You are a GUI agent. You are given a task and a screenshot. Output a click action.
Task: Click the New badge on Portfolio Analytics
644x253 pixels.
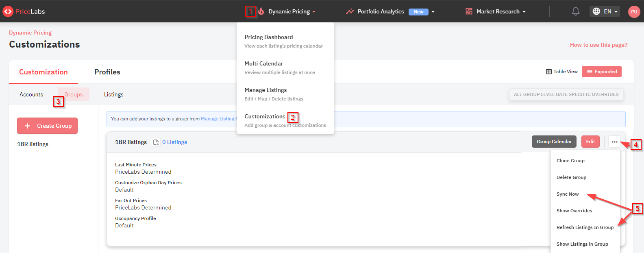click(418, 12)
